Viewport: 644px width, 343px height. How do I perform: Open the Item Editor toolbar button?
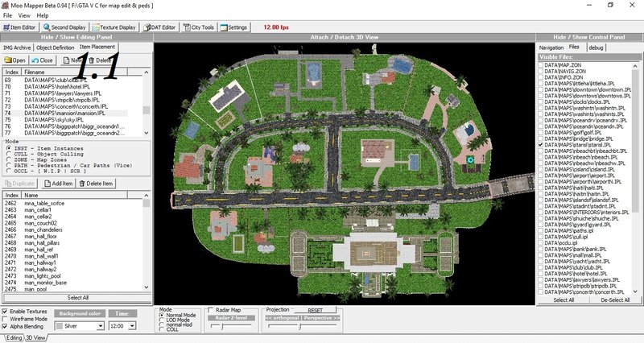pos(19,27)
